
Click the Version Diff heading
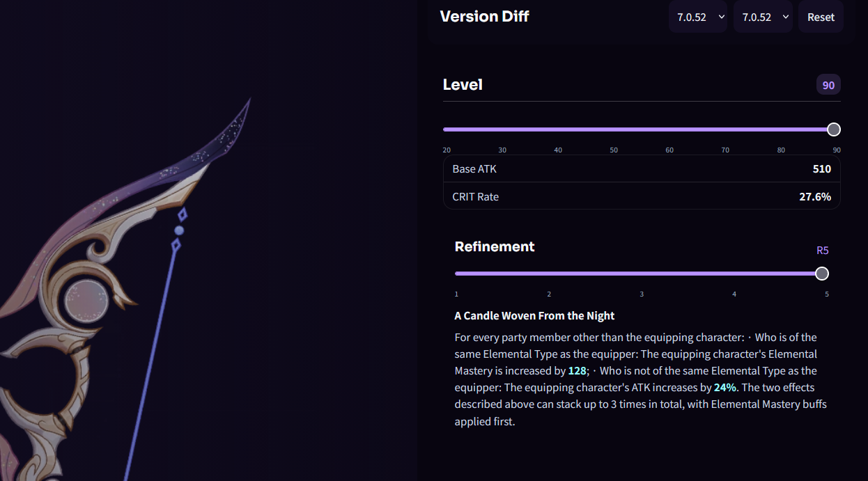[485, 17]
